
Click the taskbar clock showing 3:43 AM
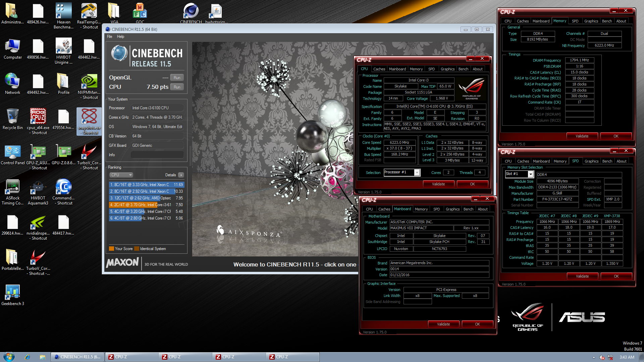click(x=627, y=357)
